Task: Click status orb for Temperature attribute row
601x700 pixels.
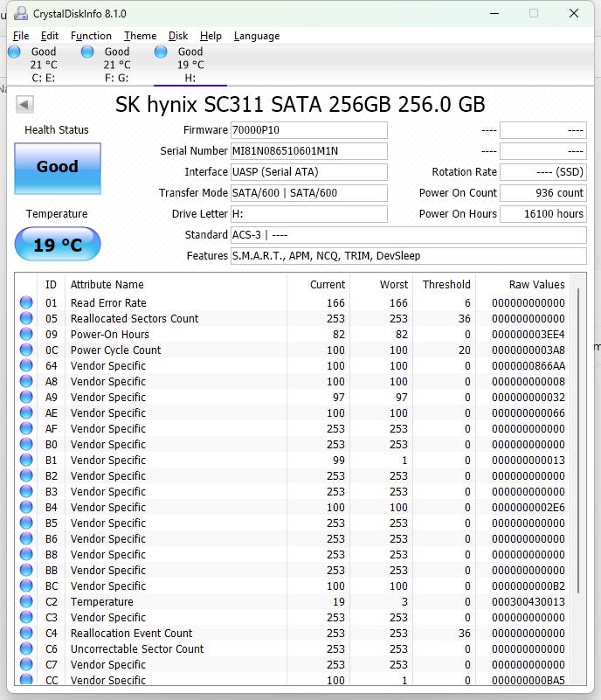Action: (x=26, y=602)
